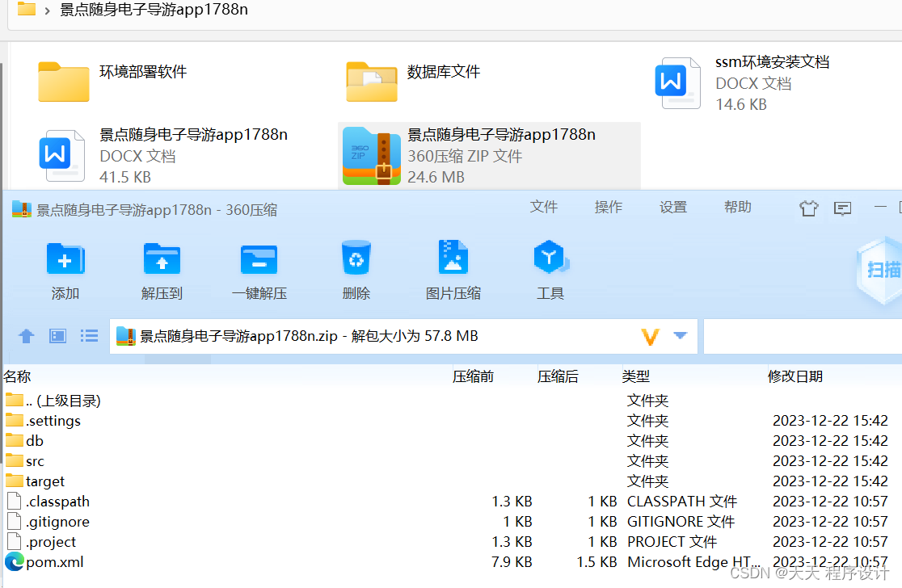Click the Edge icon beside pom.xml
This screenshot has height=588, width=902.
[x=15, y=561]
